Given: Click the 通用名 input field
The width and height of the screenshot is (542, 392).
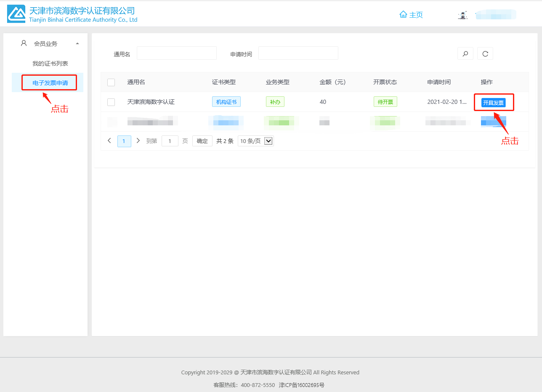Looking at the screenshot, I should tap(176, 53).
